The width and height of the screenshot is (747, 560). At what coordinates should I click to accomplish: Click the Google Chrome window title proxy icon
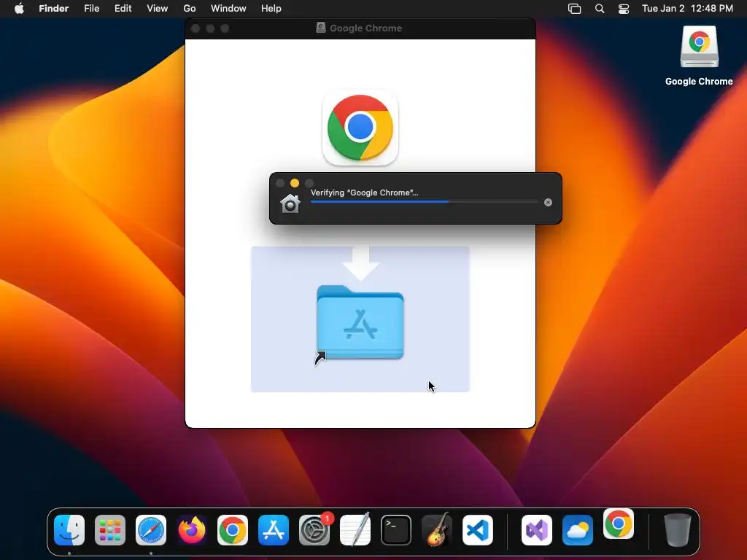click(x=321, y=28)
